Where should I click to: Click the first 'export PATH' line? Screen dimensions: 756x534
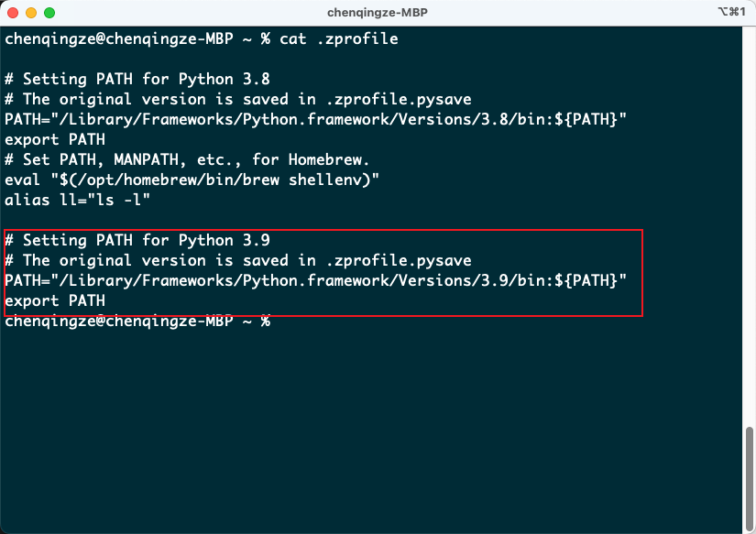pos(55,140)
